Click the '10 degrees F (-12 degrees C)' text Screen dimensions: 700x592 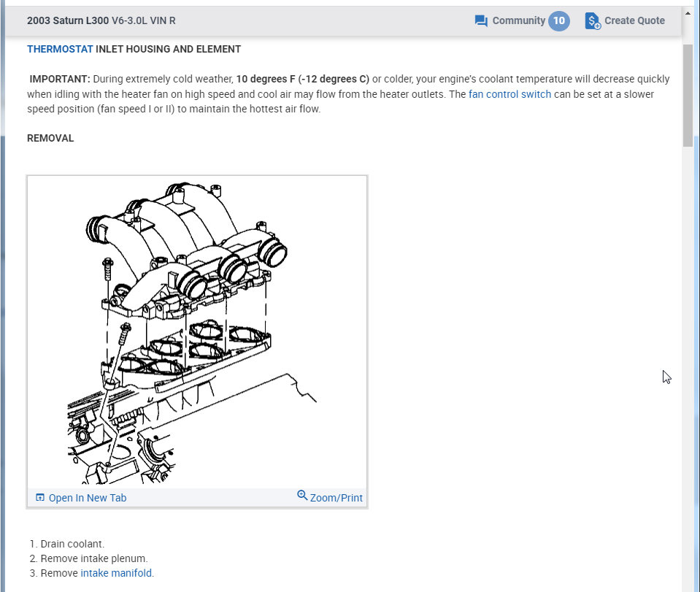[303, 79]
